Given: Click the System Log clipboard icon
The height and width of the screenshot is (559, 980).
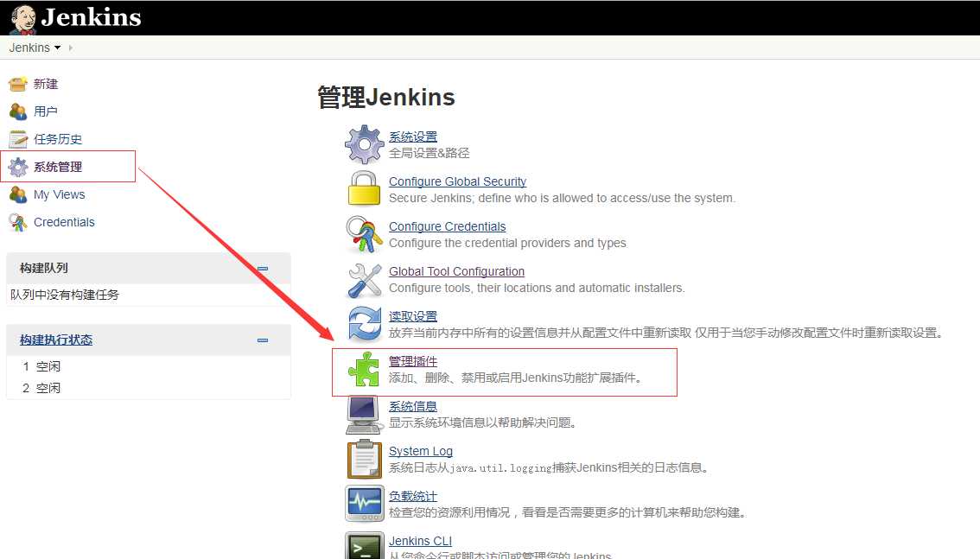Looking at the screenshot, I should (365, 459).
